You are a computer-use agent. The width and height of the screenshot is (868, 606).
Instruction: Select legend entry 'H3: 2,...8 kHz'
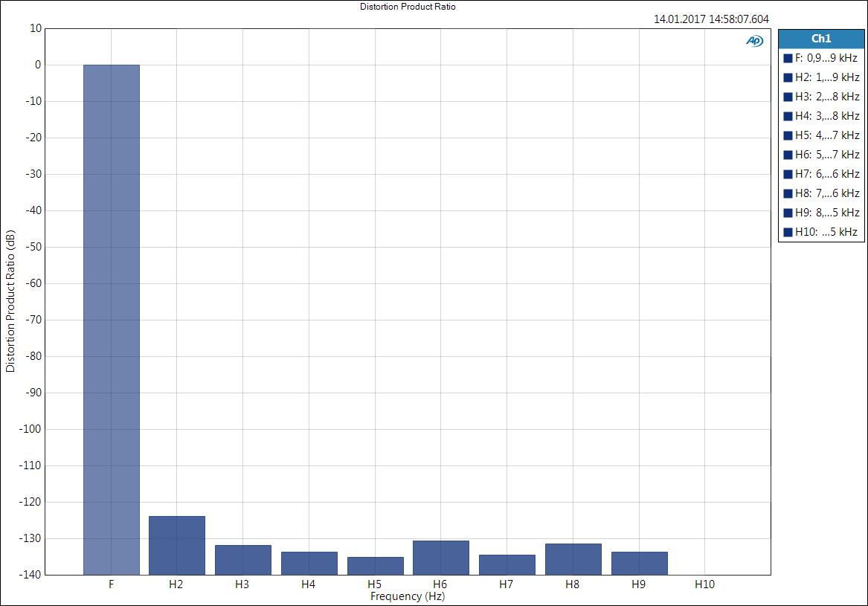[821, 97]
